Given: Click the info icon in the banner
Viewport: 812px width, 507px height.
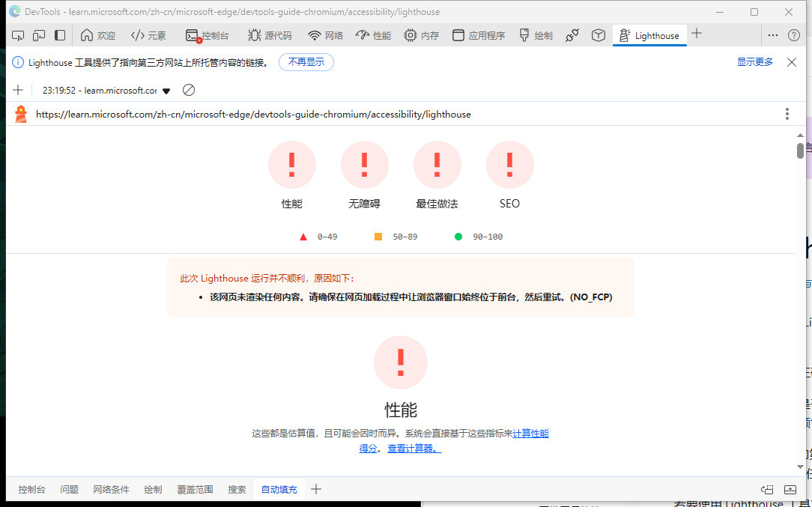Looking at the screenshot, I should [18, 63].
